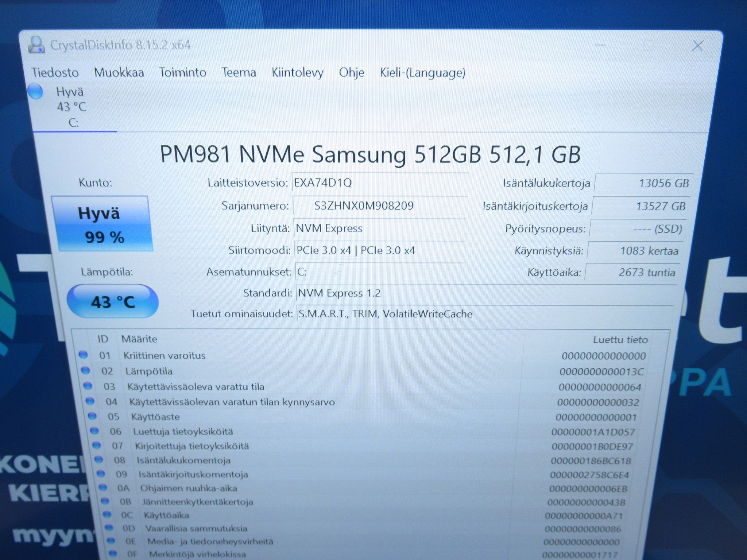This screenshot has width=747, height=560.
Task: Click status dot for Vaarallisia sammutuksia row
Action: [109, 528]
